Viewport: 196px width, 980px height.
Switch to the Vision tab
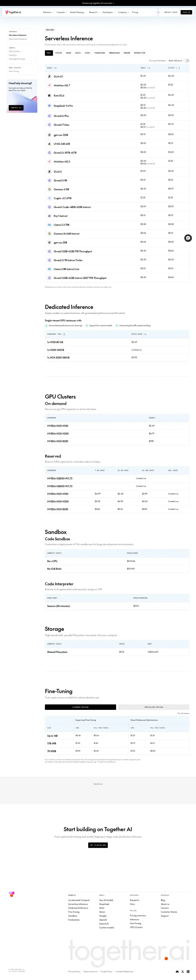(x=59, y=53)
